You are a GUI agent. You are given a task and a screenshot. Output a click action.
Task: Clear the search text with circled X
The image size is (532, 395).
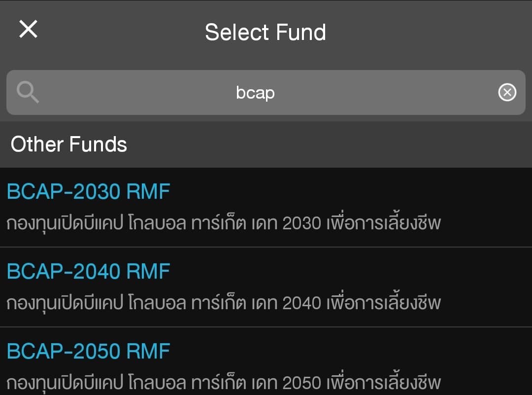pyautogui.click(x=507, y=92)
